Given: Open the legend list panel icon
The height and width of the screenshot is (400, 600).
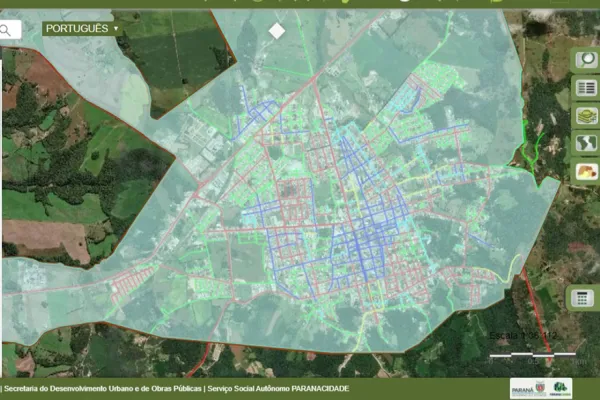Looking at the screenshot, I should [585, 88].
